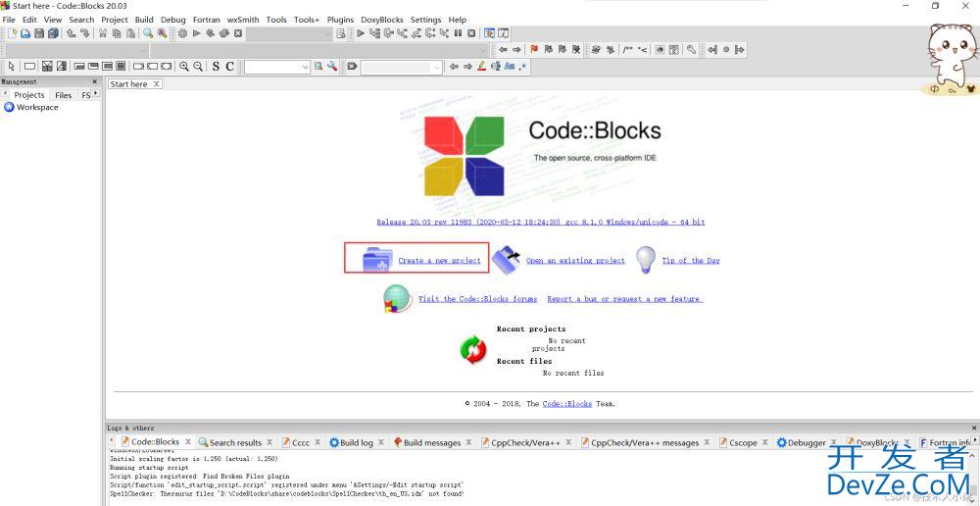Image resolution: width=980 pixels, height=506 pixels.
Task: Click the DoxyBlocks wrench configuration icon
Action: 692,49
